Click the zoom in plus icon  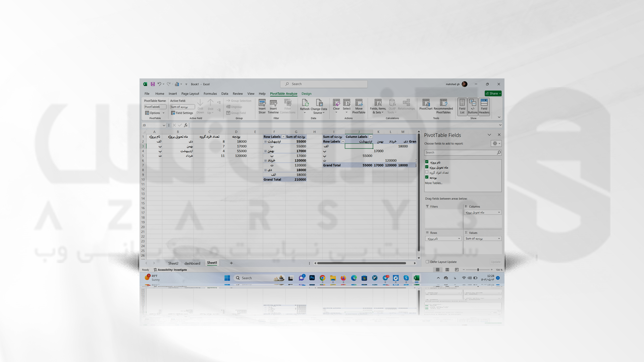click(492, 270)
